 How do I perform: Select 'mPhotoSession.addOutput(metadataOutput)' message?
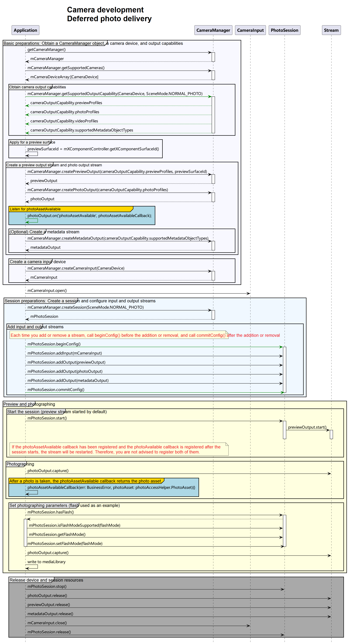click(x=68, y=380)
